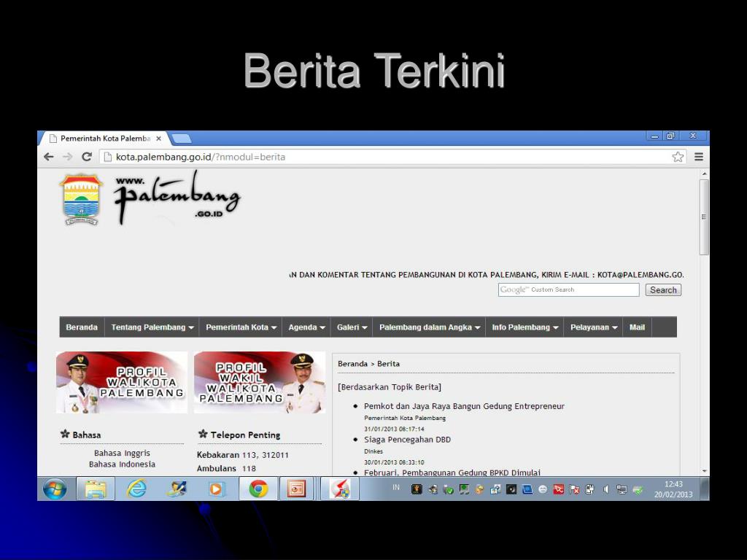Open the Chrome menu (three lines)
Viewport: 747px width, 560px height.
pyautogui.click(x=699, y=157)
